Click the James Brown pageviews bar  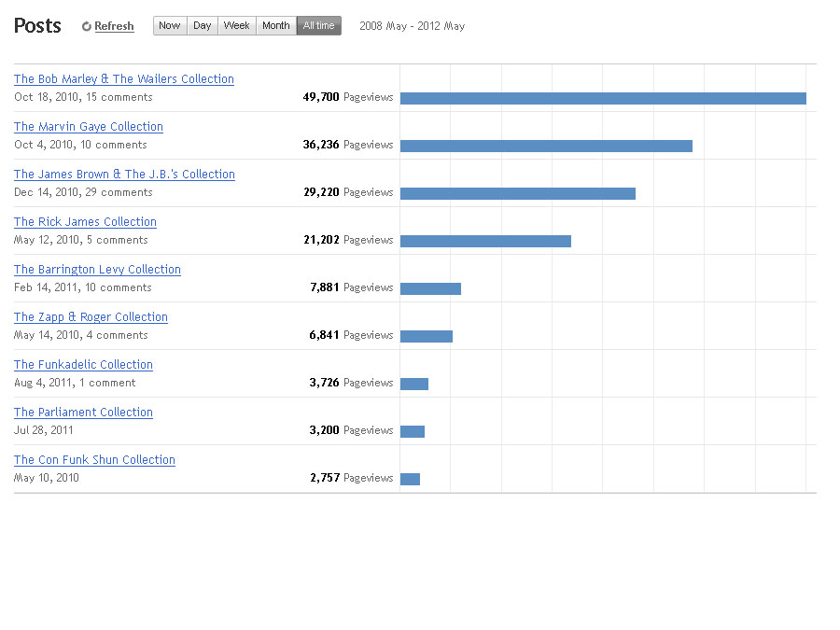click(518, 193)
